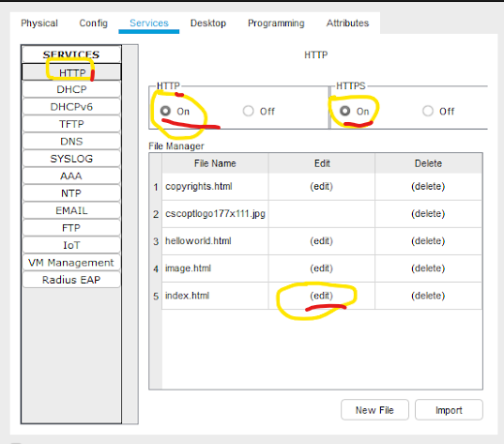Open the DHCPv6 service

click(71, 107)
